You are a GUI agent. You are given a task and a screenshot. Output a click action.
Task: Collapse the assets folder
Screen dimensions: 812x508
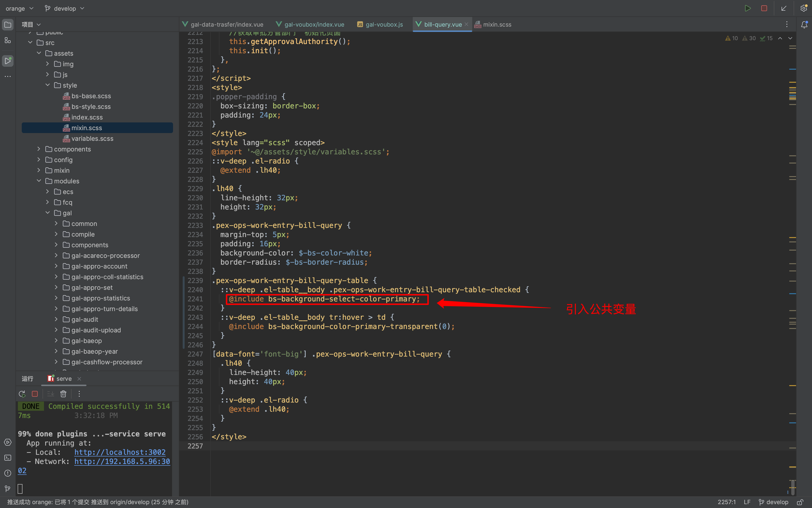39,53
